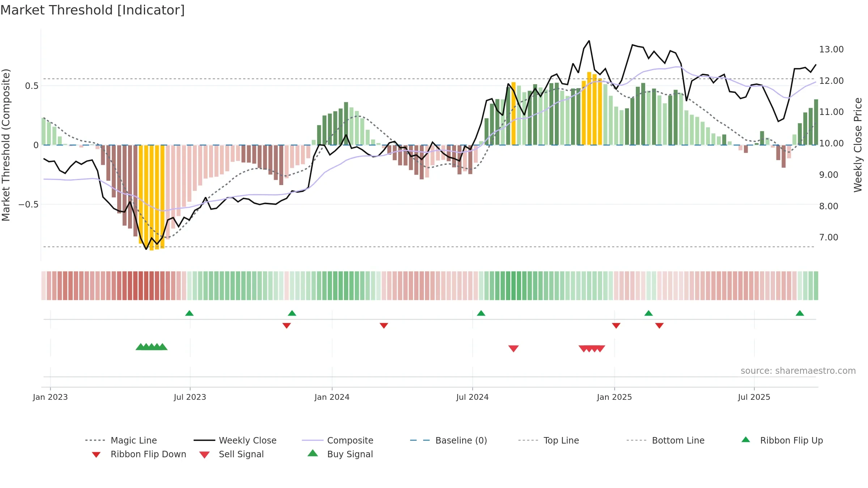This screenshot has height=488, width=868.
Task: Click the ribbon flip down marker in Mar 2025
Action: pos(659,326)
